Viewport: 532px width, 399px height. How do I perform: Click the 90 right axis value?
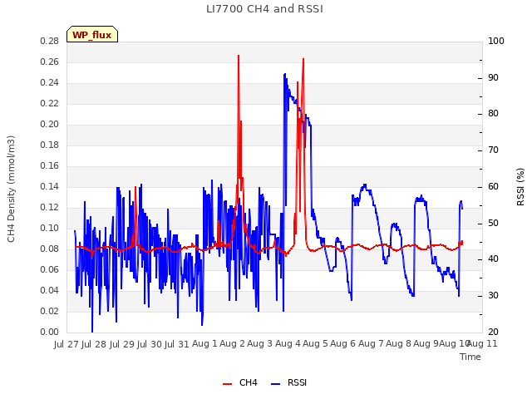pos(493,77)
